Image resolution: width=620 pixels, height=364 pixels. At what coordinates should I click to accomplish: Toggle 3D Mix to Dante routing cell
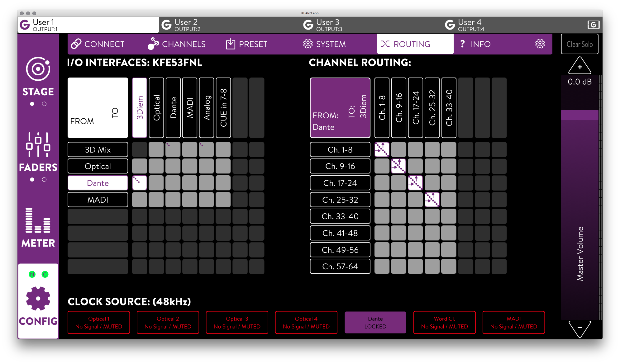173,150
